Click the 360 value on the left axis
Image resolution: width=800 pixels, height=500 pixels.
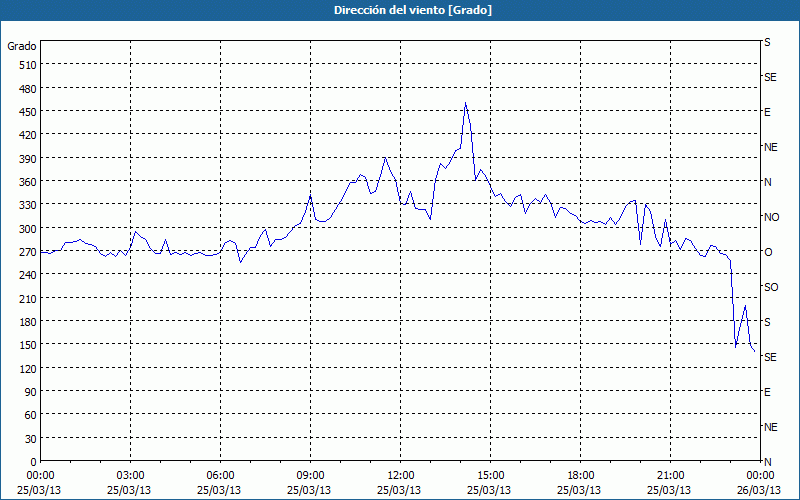tap(28, 182)
